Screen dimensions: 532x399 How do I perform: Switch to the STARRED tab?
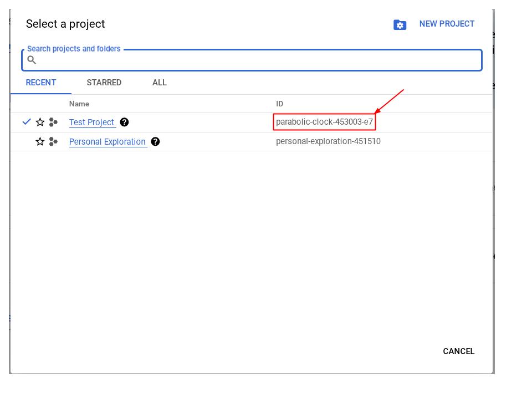click(104, 83)
